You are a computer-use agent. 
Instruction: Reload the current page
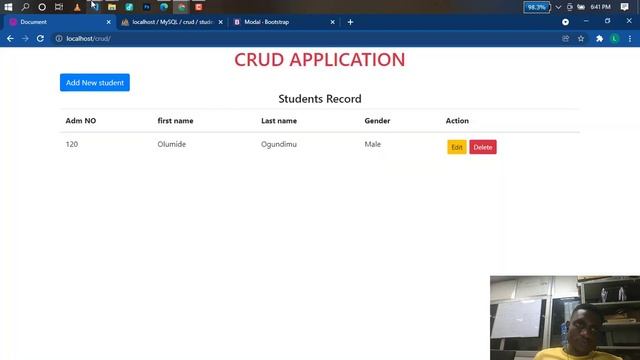(x=40, y=38)
